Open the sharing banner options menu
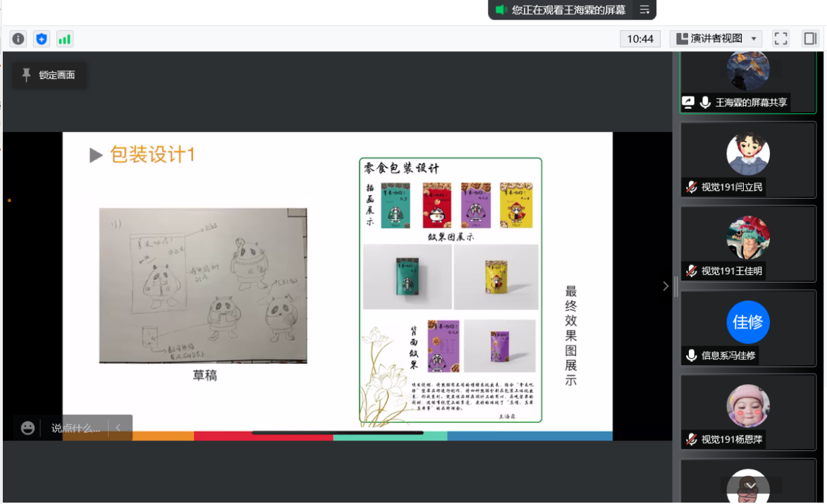The image size is (827, 504). click(644, 10)
